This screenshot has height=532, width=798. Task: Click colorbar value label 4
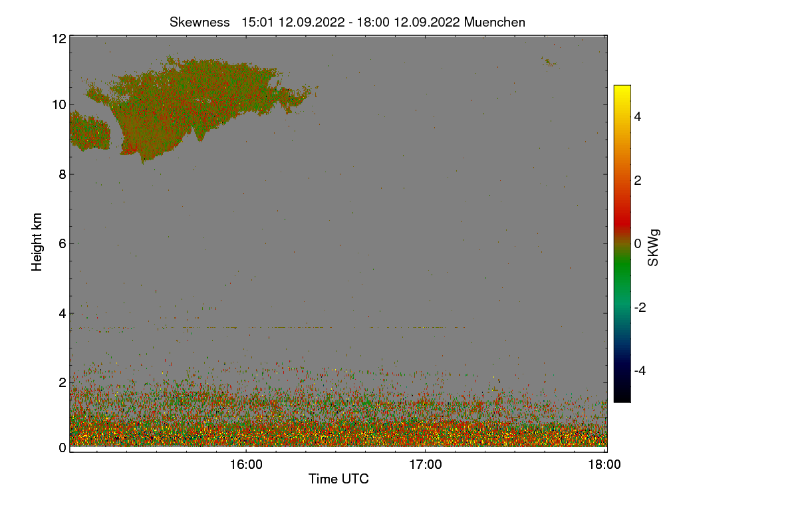[638, 116]
